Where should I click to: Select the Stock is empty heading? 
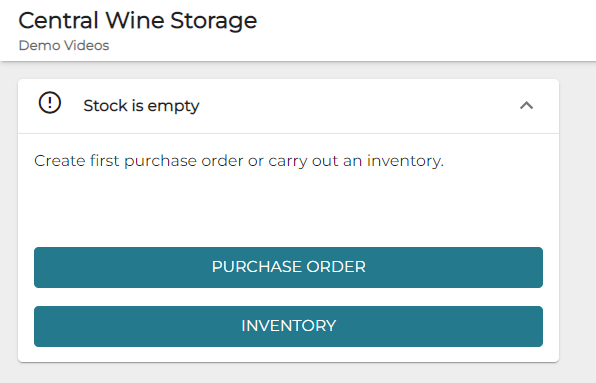tap(141, 106)
